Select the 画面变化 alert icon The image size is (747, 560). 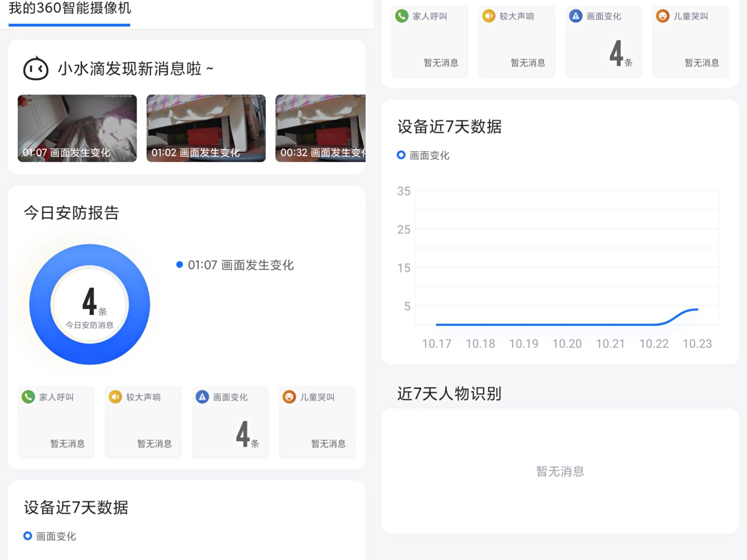[x=202, y=397]
